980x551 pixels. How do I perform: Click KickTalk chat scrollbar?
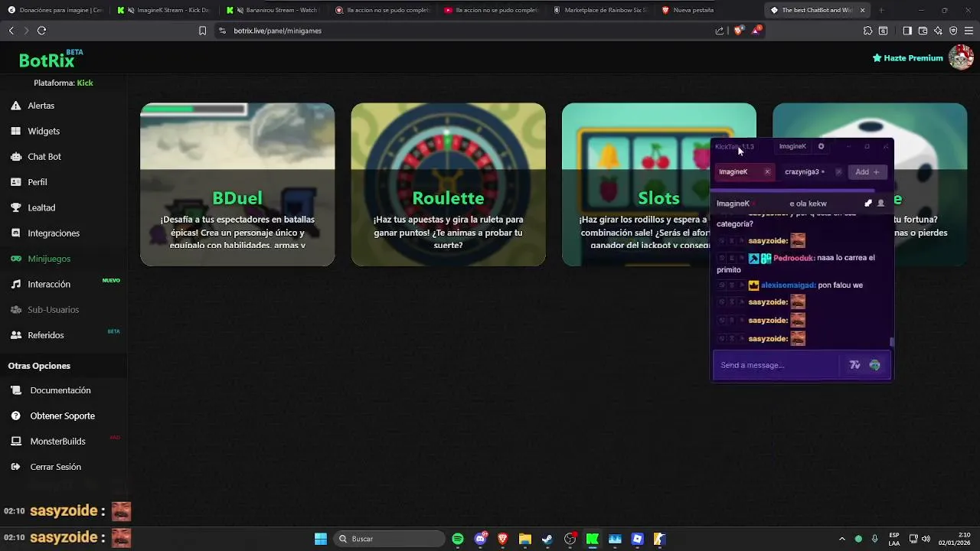[891, 341]
